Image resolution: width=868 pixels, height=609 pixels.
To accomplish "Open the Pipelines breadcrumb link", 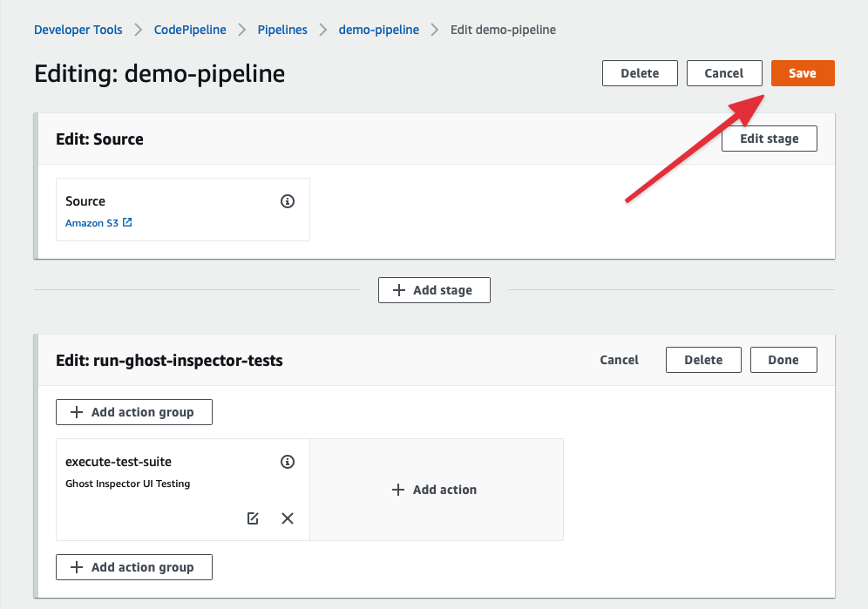I will tap(281, 29).
